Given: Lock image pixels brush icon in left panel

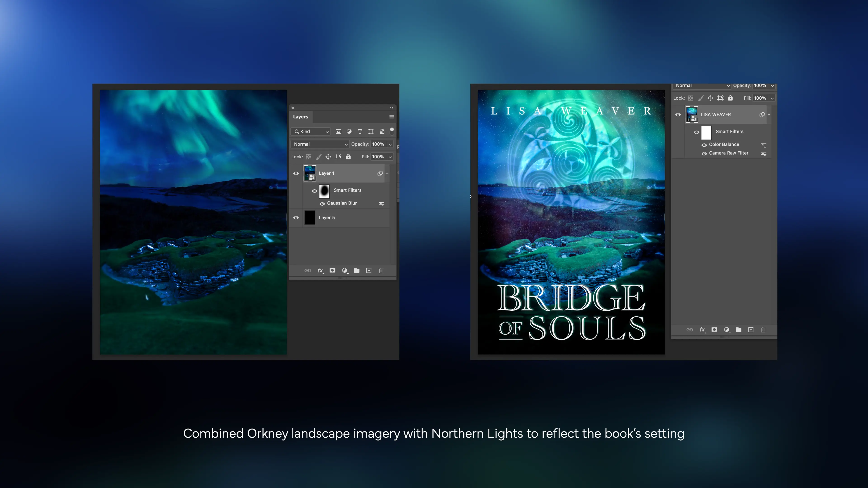Looking at the screenshot, I should tap(319, 157).
